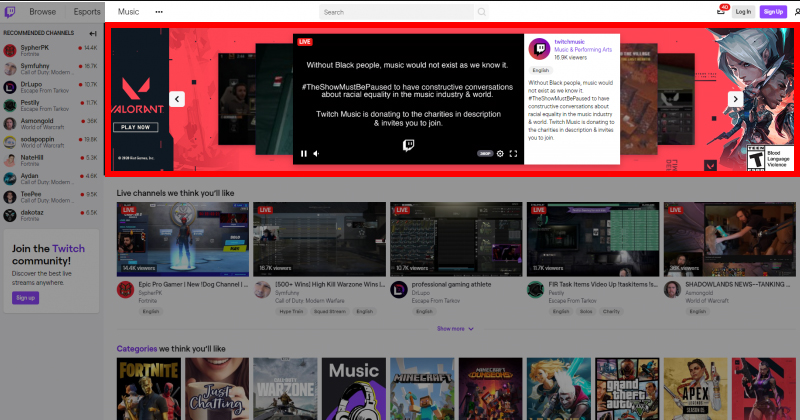Open sodapoppin channel in sidebar

[x=51, y=142]
